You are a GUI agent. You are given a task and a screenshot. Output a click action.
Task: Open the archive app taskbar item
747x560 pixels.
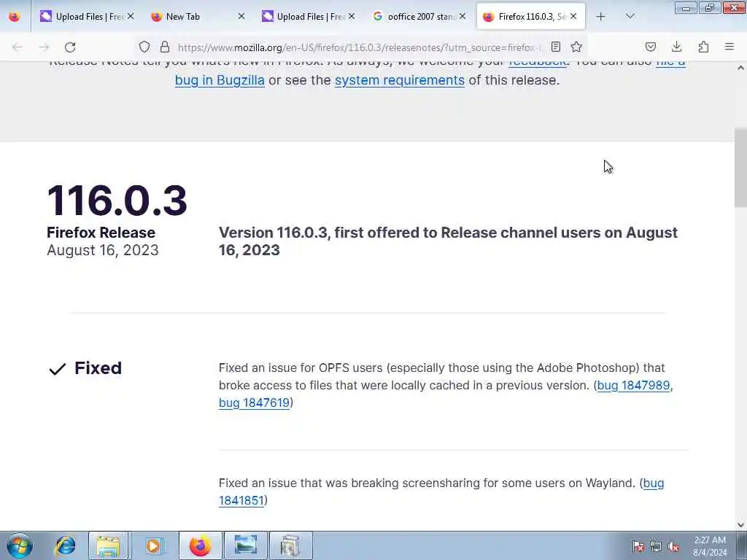pyautogui.click(x=290, y=545)
